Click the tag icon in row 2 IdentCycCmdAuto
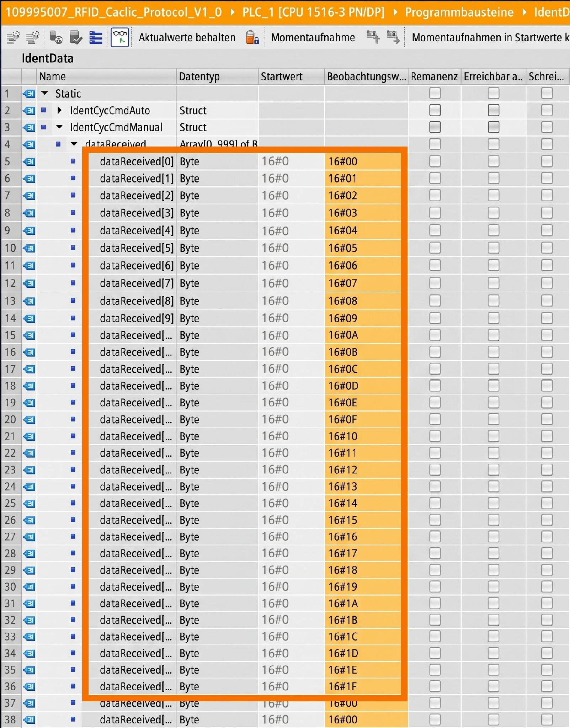This screenshot has height=728, width=570. pos(29,111)
